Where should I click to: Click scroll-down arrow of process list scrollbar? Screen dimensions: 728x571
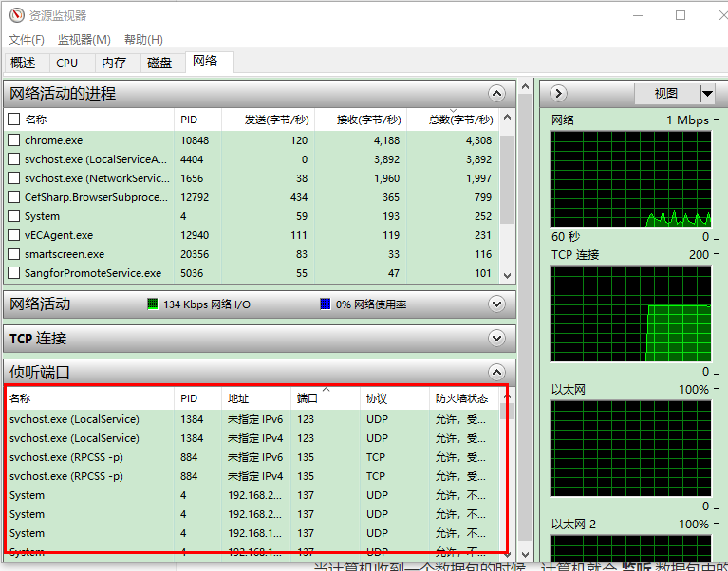(x=507, y=275)
